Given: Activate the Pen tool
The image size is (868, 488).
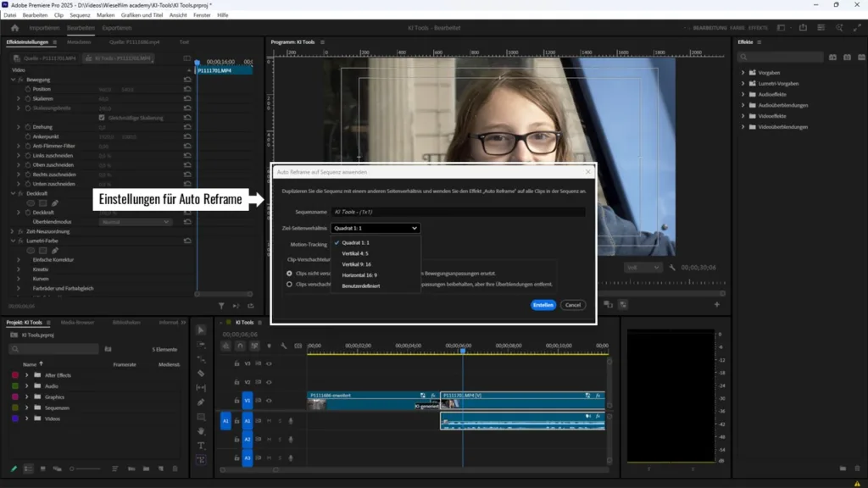Looking at the screenshot, I should (x=201, y=402).
